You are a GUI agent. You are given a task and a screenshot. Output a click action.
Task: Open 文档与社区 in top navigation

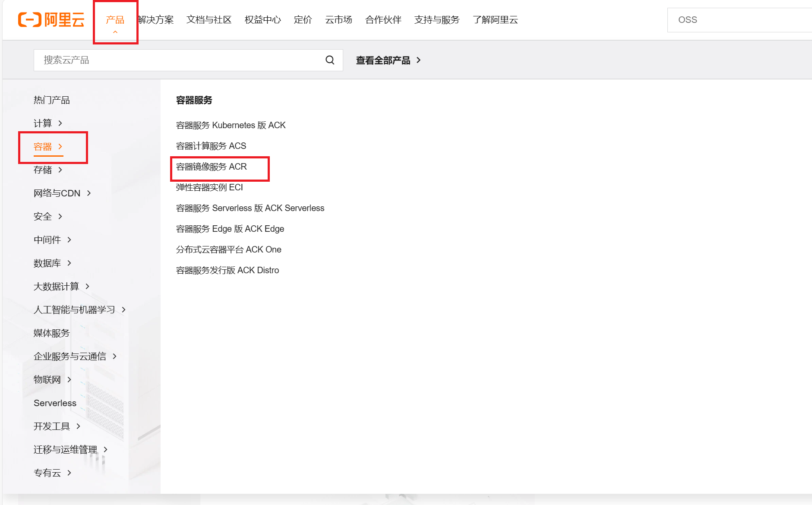coord(209,20)
